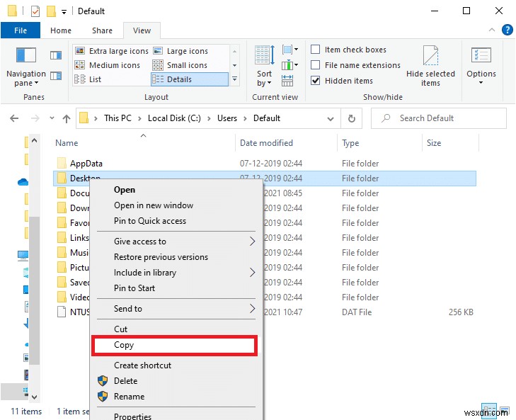This screenshot has width=516, height=420.
Task: Switch to Details view status bar icon
Action: (x=488, y=411)
